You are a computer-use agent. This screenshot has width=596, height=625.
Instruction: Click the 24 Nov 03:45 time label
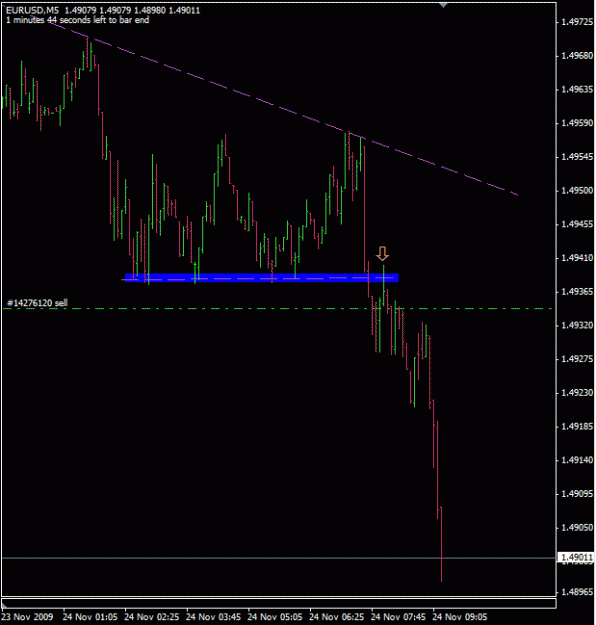pyautogui.click(x=214, y=617)
